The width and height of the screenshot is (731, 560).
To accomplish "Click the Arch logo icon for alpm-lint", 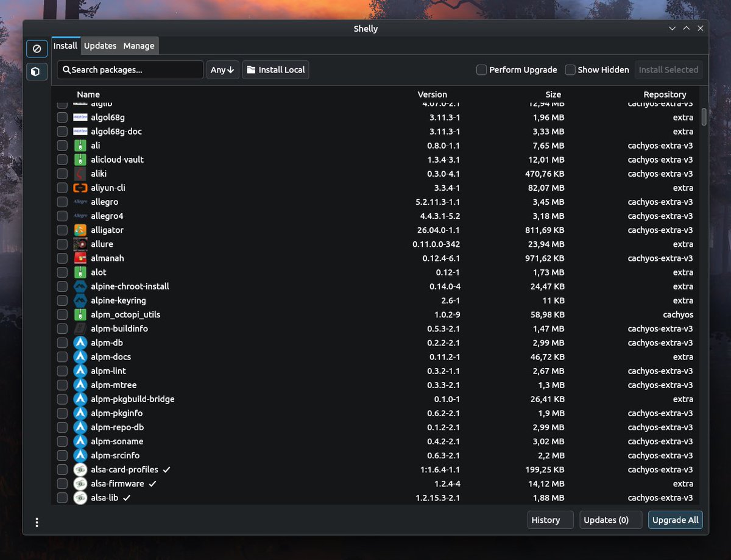I will (80, 371).
